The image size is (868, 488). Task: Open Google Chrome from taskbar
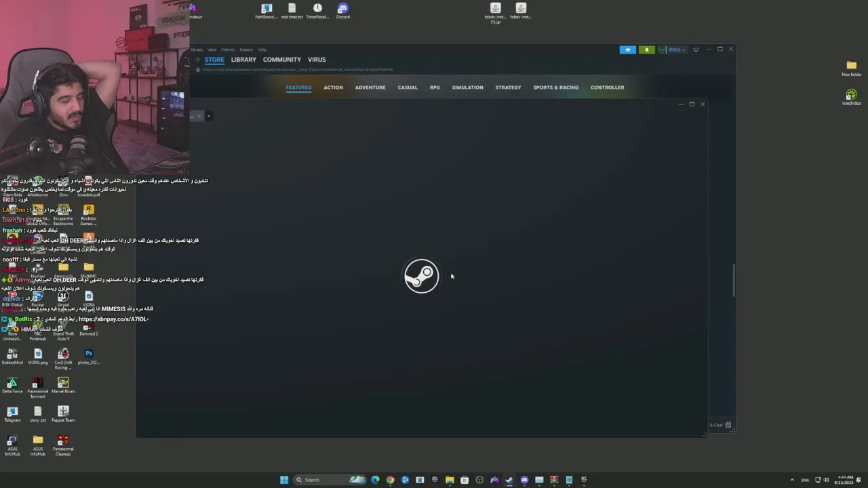(x=390, y=480)
